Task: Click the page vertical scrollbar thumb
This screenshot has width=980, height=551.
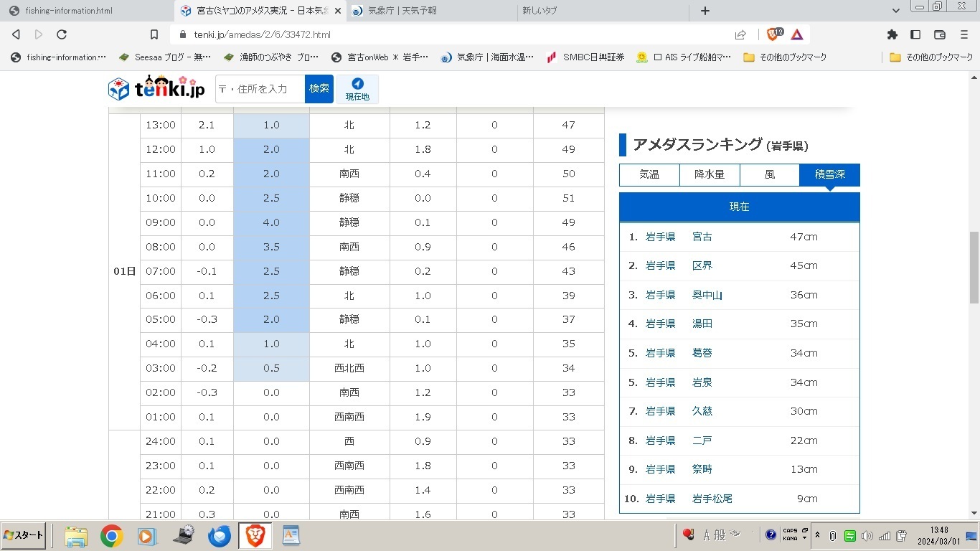Action: click(x=974, y=267)
